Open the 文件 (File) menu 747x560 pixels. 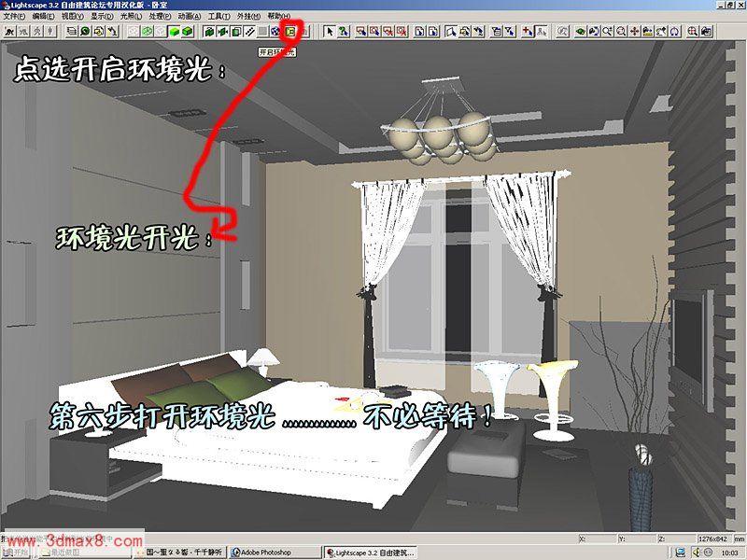[16, 17]
